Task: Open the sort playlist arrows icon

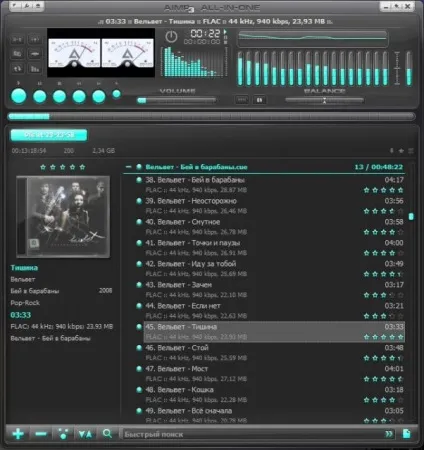Action: click(x=85, y=434)
